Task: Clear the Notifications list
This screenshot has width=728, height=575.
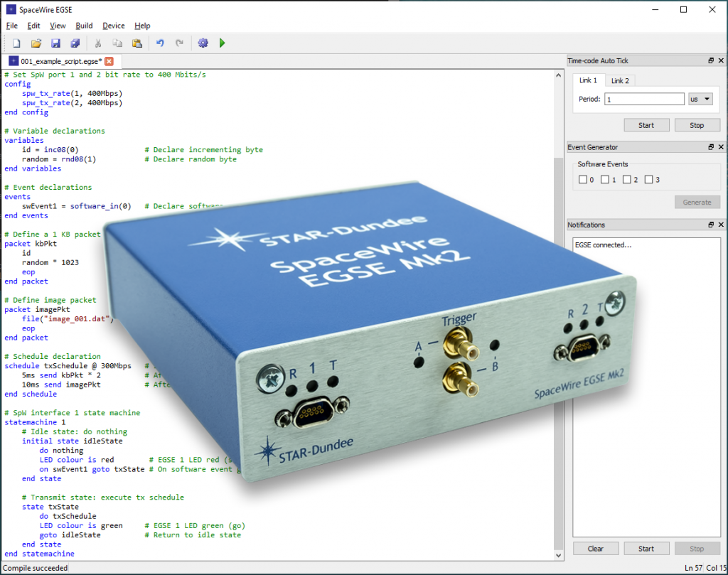Action: [x=596, y=549]
